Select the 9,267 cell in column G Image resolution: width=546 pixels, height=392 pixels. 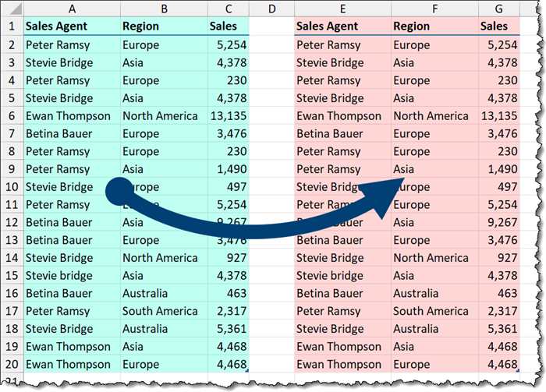(499, 222)
